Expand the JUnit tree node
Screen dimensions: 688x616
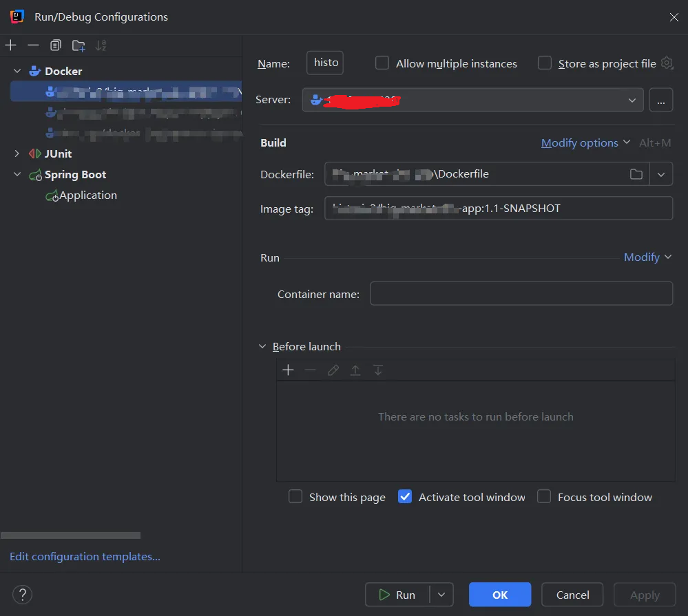[17, 153]
